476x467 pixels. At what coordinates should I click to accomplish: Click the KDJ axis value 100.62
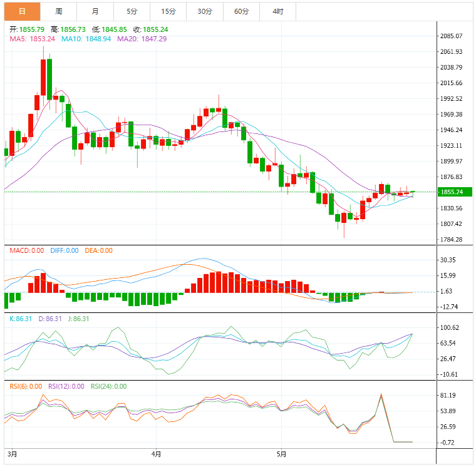450,328
